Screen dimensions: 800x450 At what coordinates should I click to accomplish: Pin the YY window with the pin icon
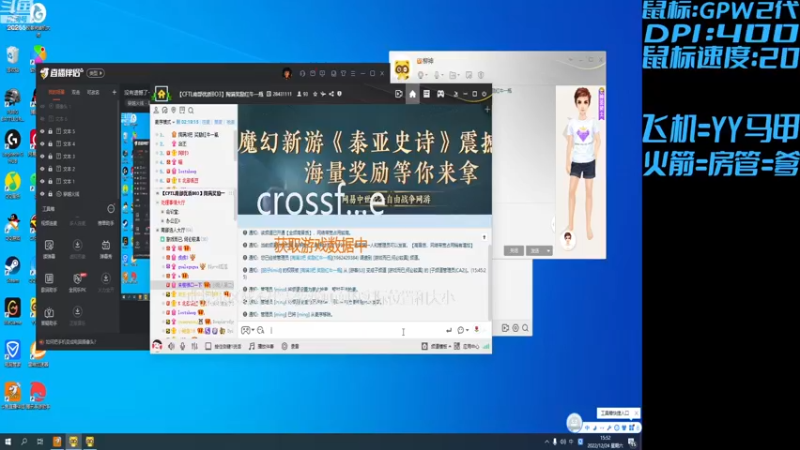(x=456, y=94)
